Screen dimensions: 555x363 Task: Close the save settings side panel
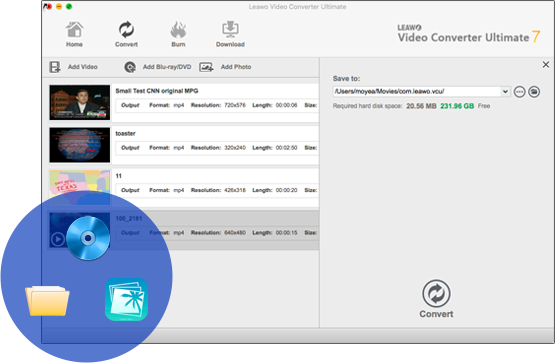[x=545, y=64]
